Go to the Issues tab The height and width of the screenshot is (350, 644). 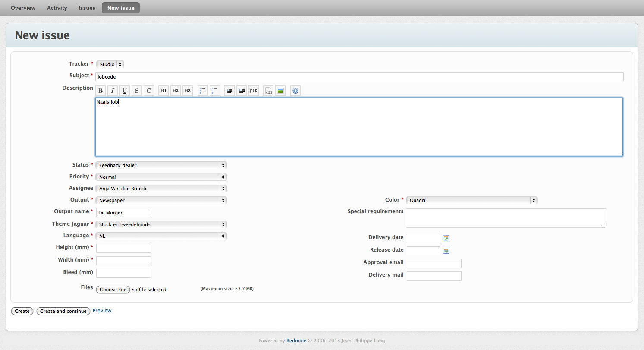(x=87, y=8)
